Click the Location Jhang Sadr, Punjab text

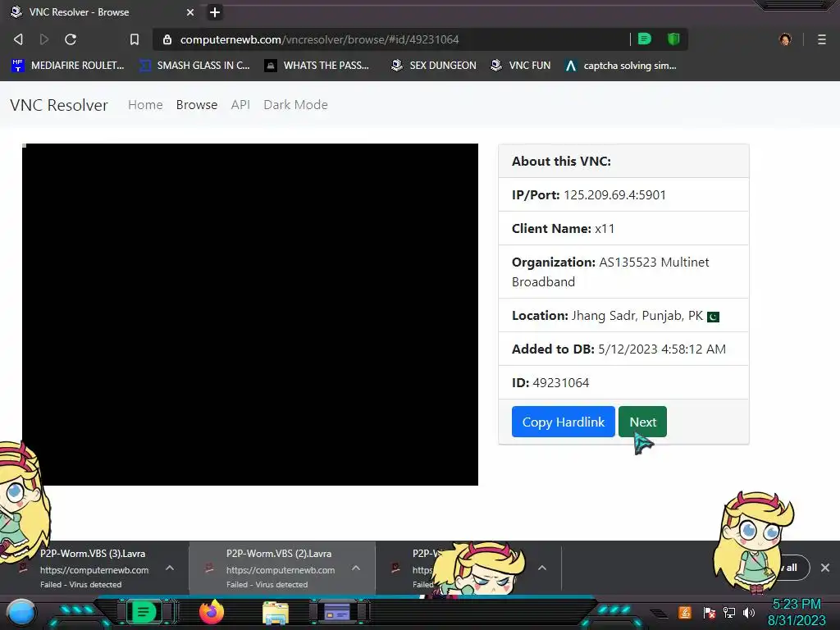pyautogui.click(x=608, y=316)
